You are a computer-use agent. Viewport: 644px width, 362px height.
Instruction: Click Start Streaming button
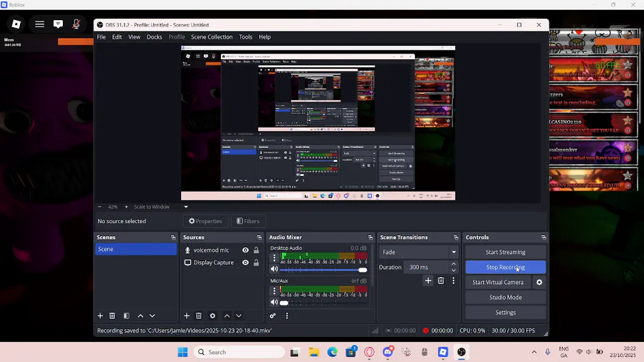506,252
